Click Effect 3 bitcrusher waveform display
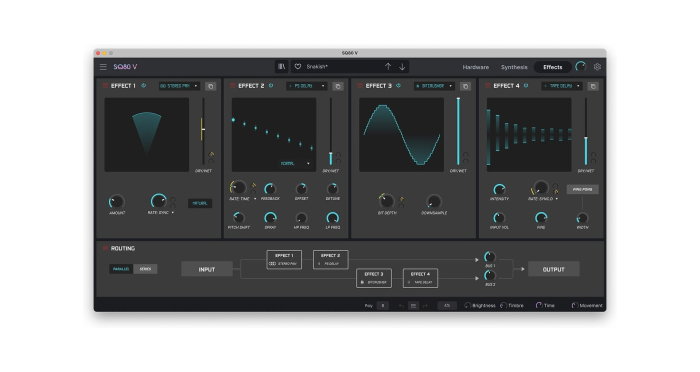 [402, 135]
